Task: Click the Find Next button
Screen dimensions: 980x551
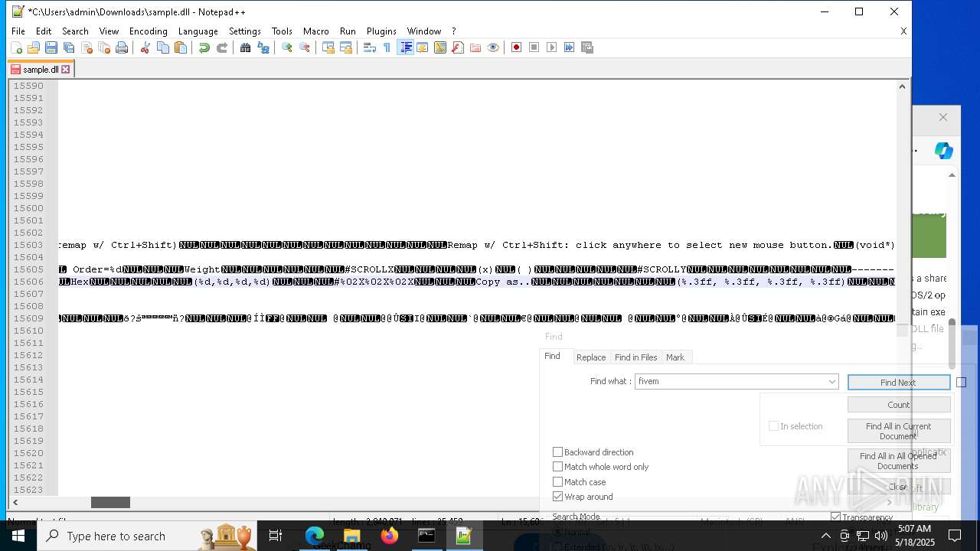Action: pyautogui.click(x=899, y=383)
